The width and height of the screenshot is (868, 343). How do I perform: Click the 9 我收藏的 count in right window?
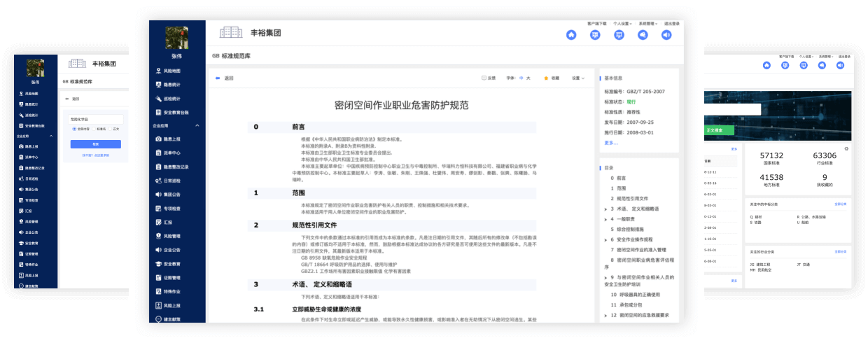coord(825,181)
